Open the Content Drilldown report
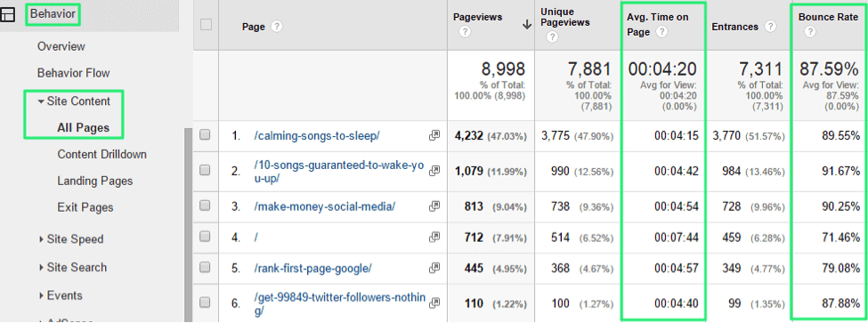 tap(101, 154)
